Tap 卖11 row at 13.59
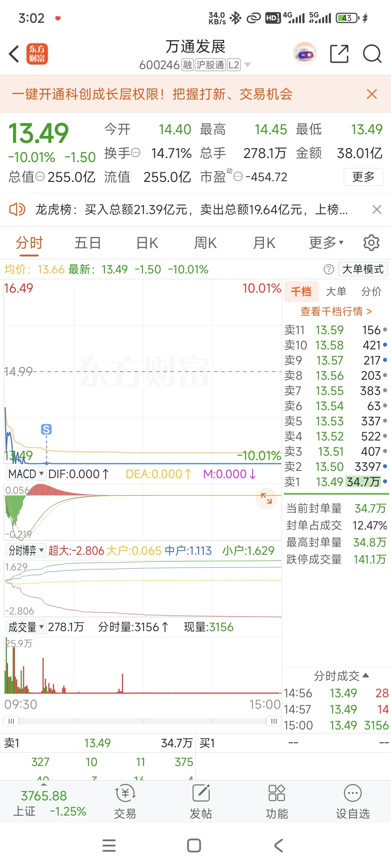The height and width of the screenshot is (868, 391). coord(336,330)
